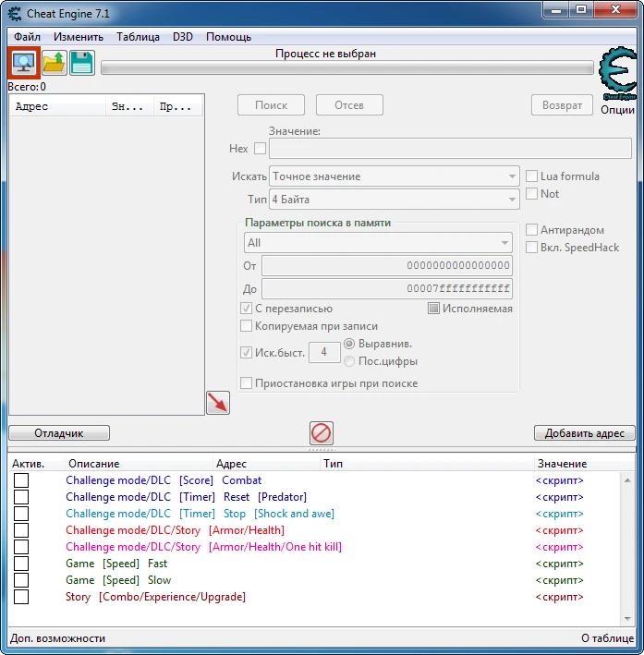Viewport: 644px width, 655px height.
Task: Click the open table folder icon
Action: coord(55,63)
